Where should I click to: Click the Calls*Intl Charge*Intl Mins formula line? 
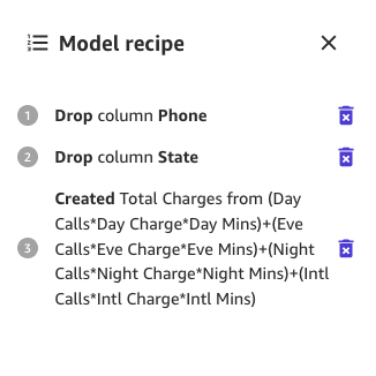[x=155, y=299]
